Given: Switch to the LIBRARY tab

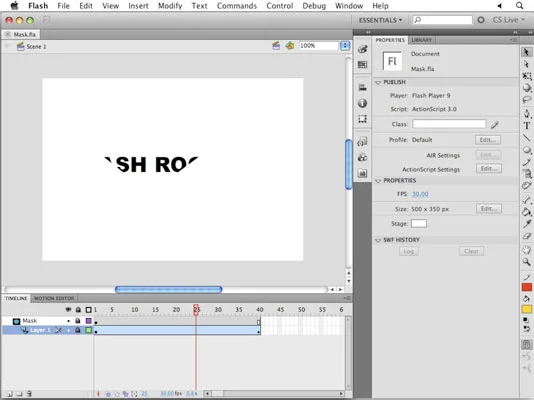Looking at the screenshot, I should 422,40.
